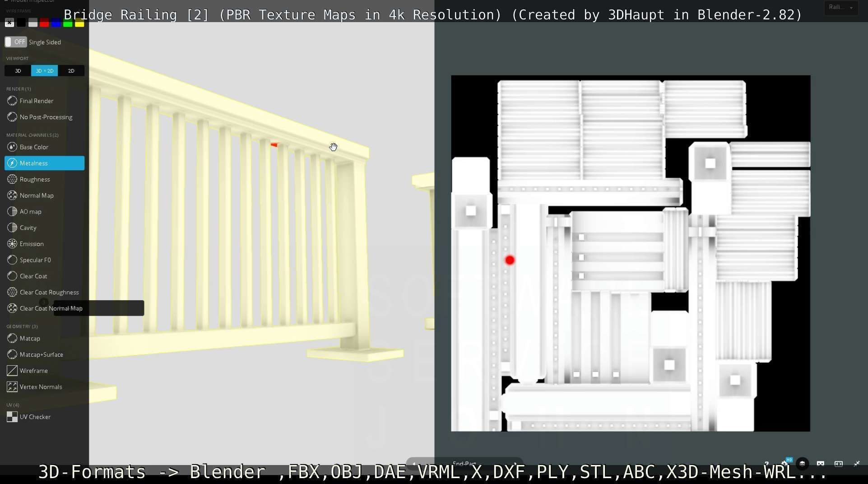The width and height of the screenshot is (868, 484).
Task: Choose the green wireframe color
Action: coord(68,23)
